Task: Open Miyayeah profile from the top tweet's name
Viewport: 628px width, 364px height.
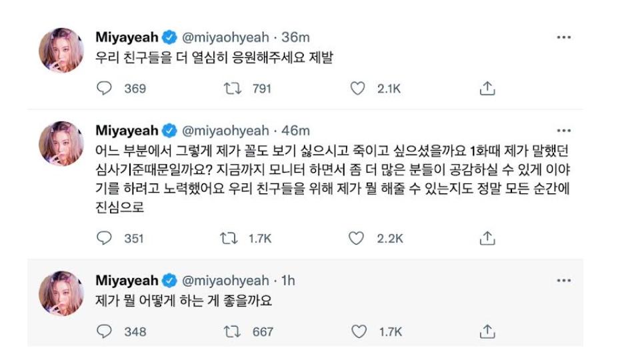Action: 127,38
